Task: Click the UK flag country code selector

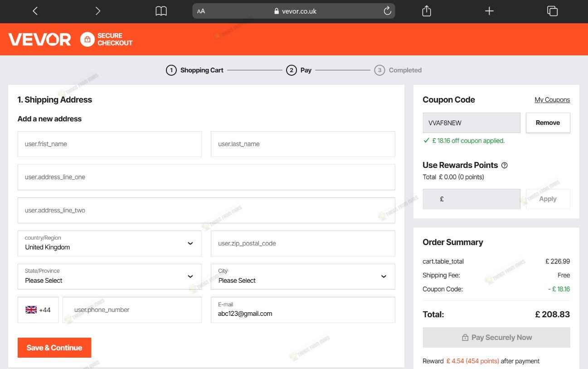Action: [38, 310]
